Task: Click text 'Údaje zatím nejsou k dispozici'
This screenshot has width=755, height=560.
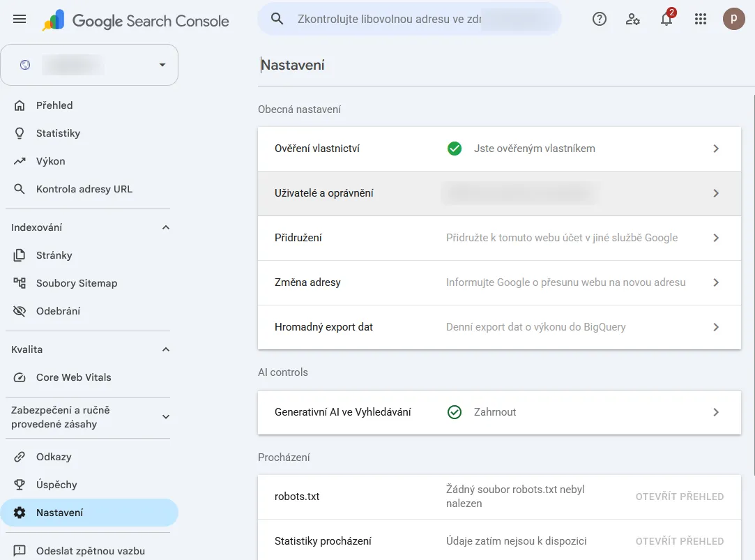Action: pos(516,541)
